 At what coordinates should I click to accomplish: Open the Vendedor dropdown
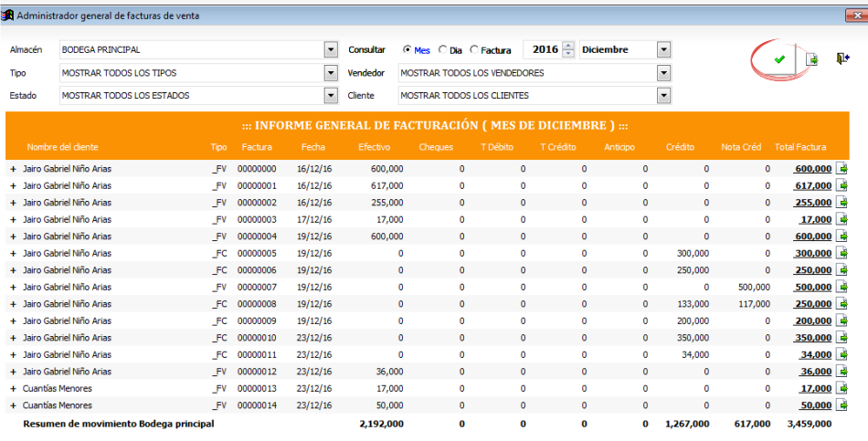coord(663,73)
